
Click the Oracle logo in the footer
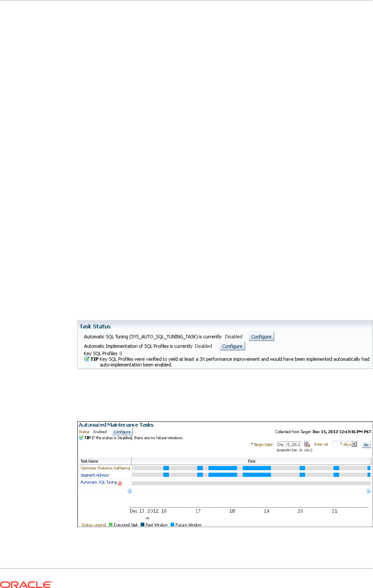tap(27, 584)
